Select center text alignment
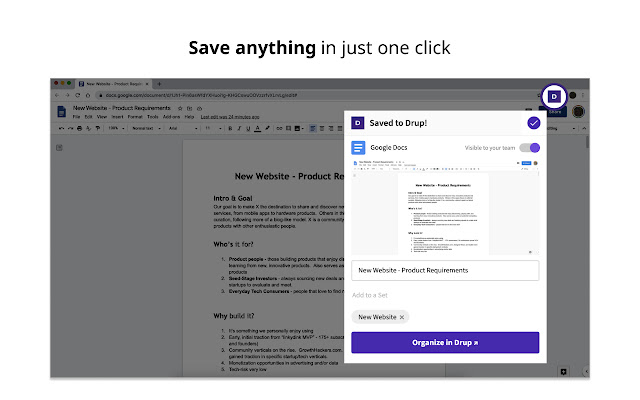The width and height of the screenshot is (640, 400). click(322, 128)
